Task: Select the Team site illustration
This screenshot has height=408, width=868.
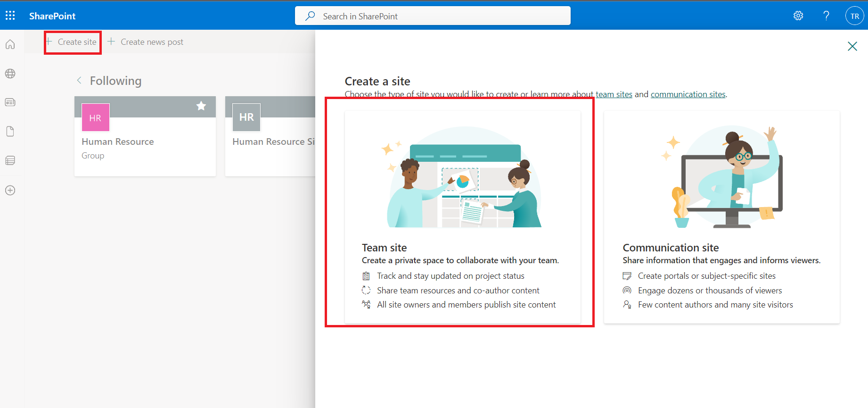Action: (463, 177)
